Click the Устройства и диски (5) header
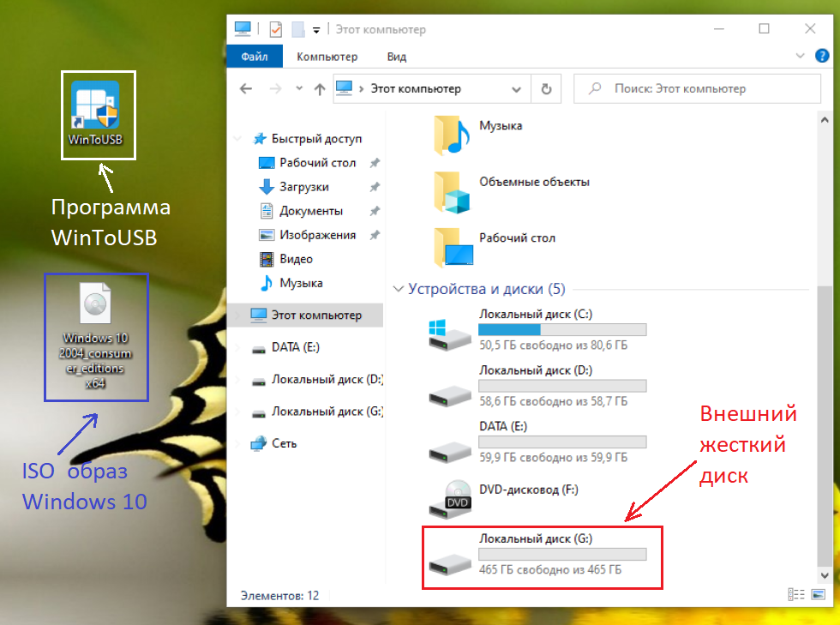The height and width of the screenshot is (625, 840). coord(487,289)
